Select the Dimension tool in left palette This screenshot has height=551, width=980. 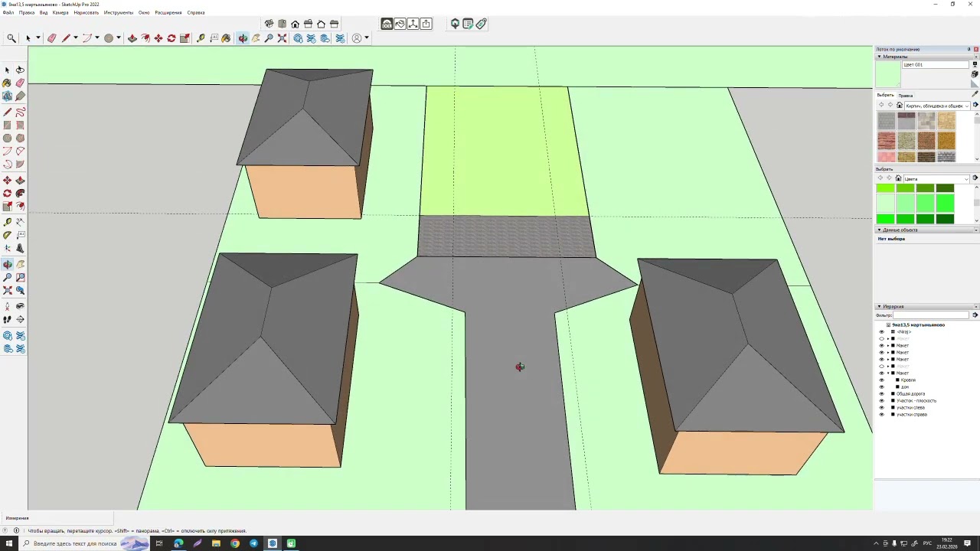point(20,222)
